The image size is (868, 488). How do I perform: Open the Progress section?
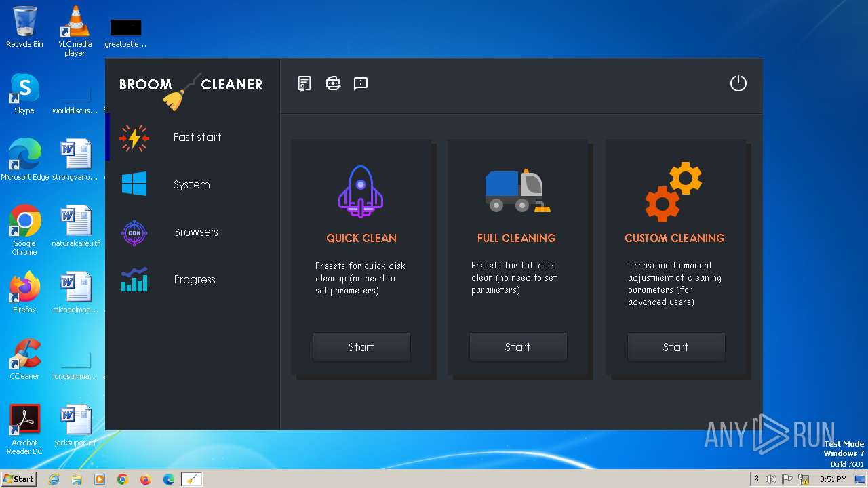193,279
